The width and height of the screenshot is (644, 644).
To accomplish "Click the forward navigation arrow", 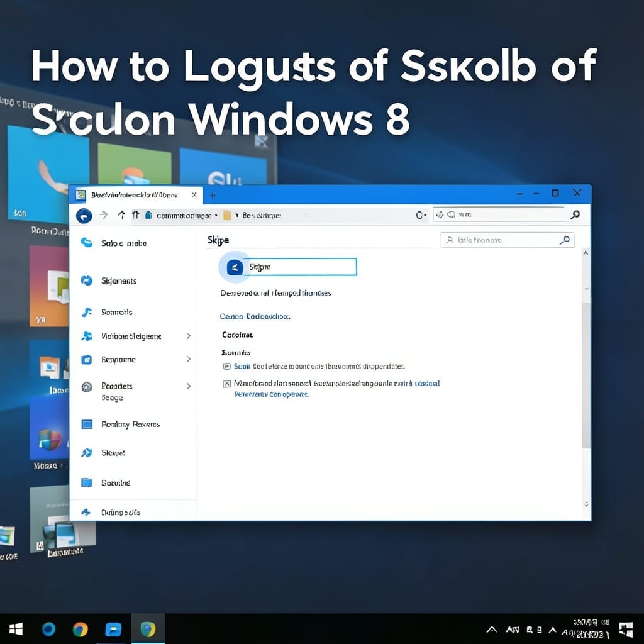I will click(104, 215).
